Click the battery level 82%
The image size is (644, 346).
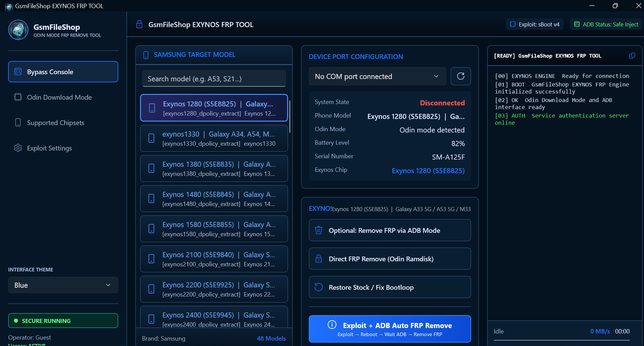coord(458,144)
